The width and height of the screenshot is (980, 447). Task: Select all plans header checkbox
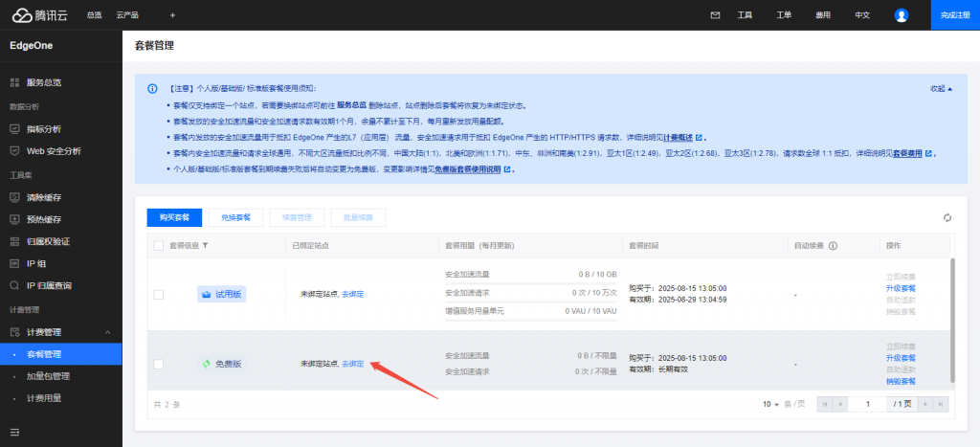[159, 246]
